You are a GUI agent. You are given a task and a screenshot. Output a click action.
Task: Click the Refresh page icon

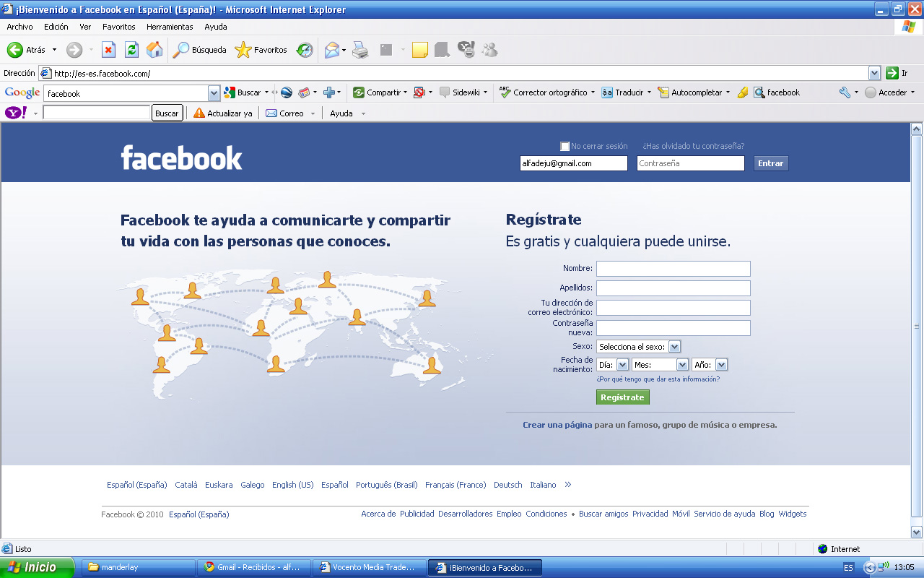(131, 50)
